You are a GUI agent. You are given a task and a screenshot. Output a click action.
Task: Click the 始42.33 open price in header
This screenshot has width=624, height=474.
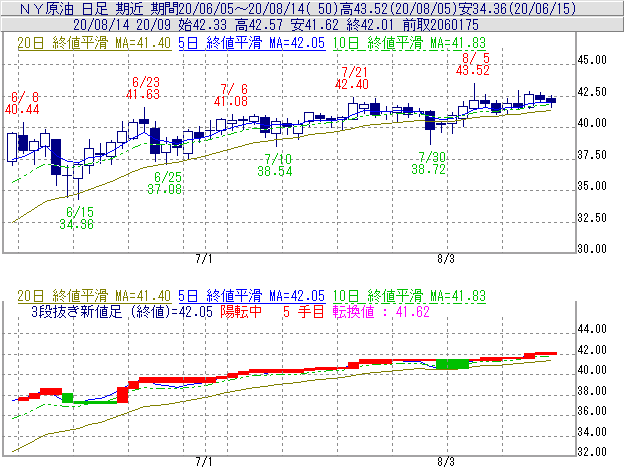pyautogui.click(x=202, y=25)
